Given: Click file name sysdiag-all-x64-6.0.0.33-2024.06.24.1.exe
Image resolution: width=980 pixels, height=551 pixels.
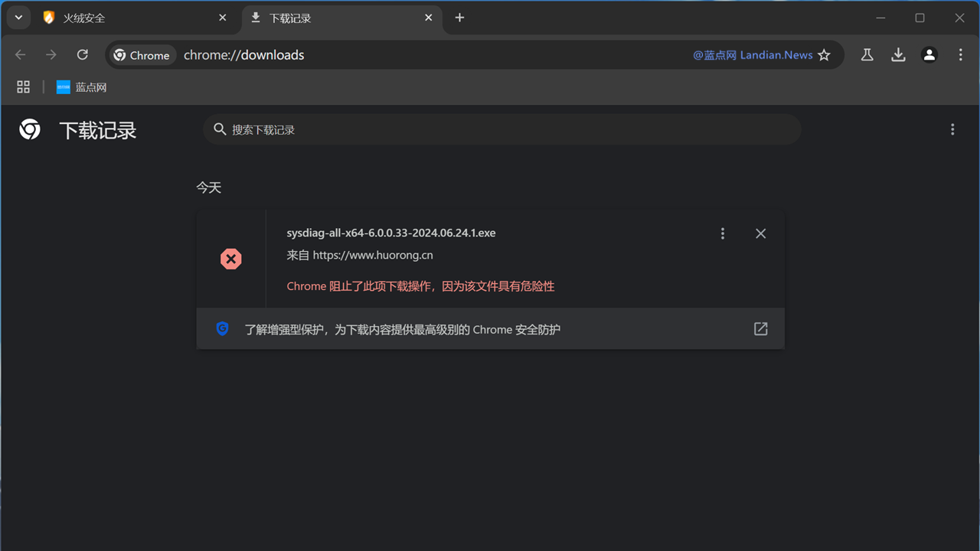Looking at the screenshot, I should coord(391,233).
